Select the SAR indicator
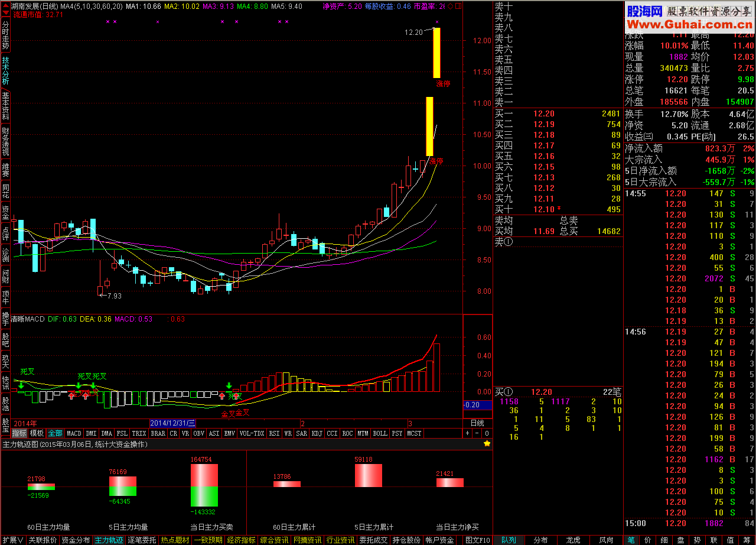756x545 pixels. point(302,433)
